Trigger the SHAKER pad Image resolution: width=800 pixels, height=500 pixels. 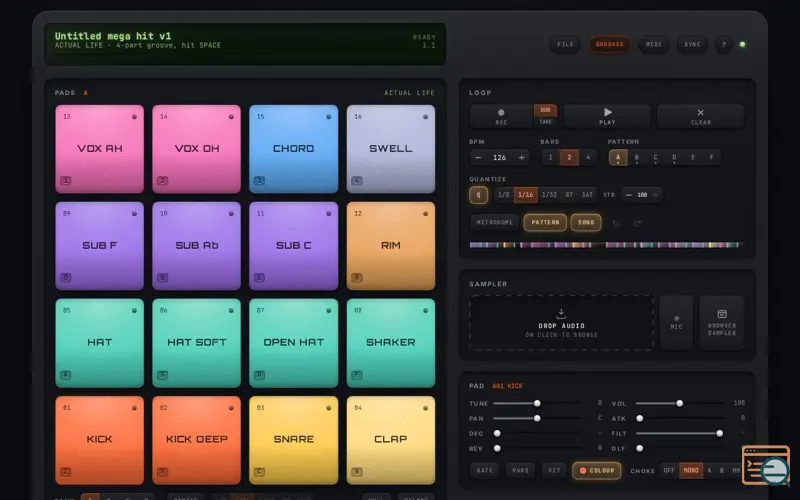click(x=391, y=343)
